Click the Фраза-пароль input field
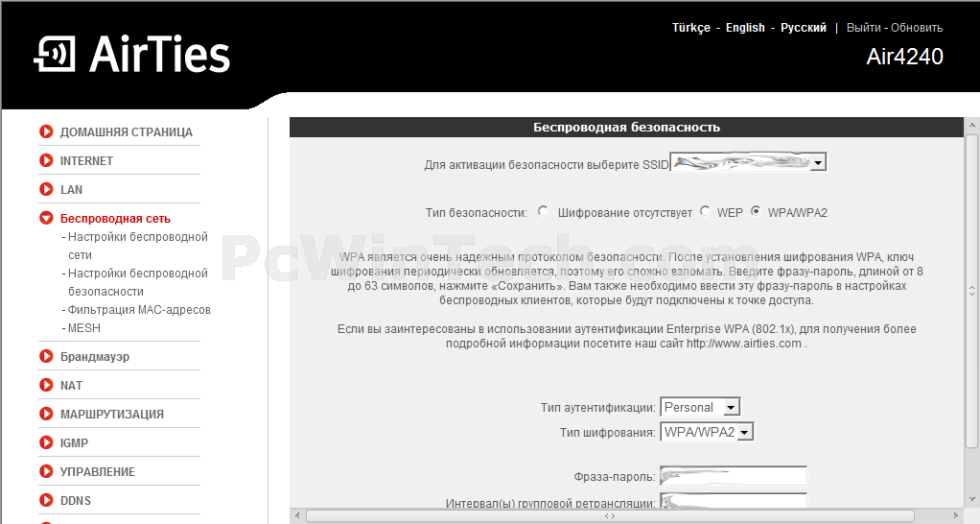 [x=734, y=476]
